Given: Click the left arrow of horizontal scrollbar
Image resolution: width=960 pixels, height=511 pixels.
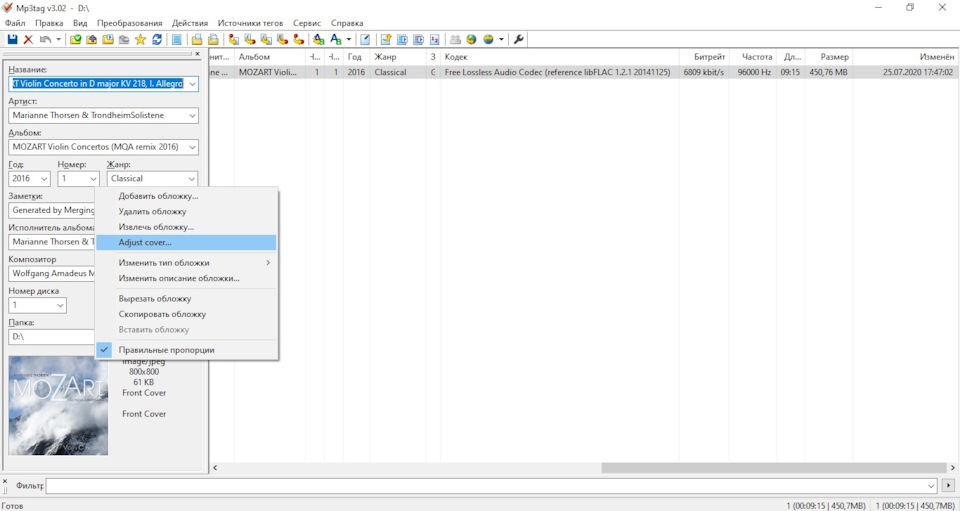Looking at the screenshot, I should [215, 468].
